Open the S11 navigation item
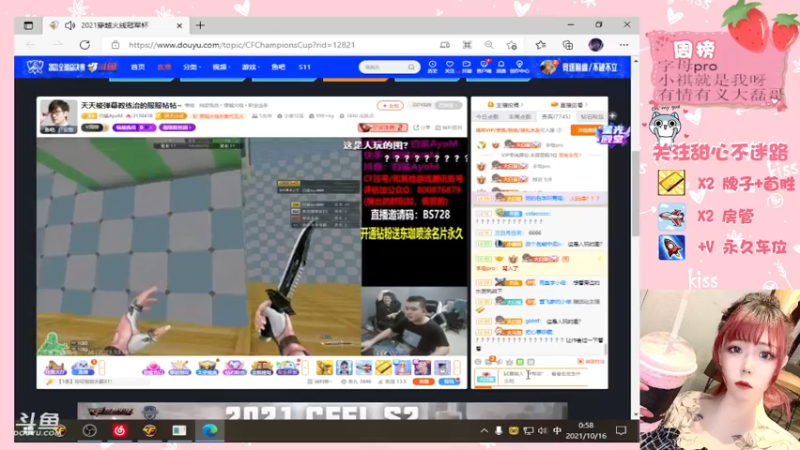The height and width of the screenshot is (450, 800). [305, 67]
